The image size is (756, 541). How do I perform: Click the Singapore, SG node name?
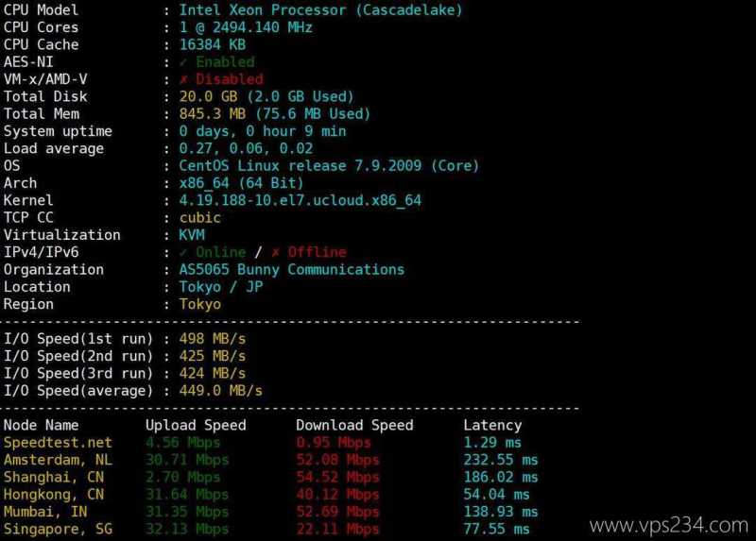pos(58,529)
